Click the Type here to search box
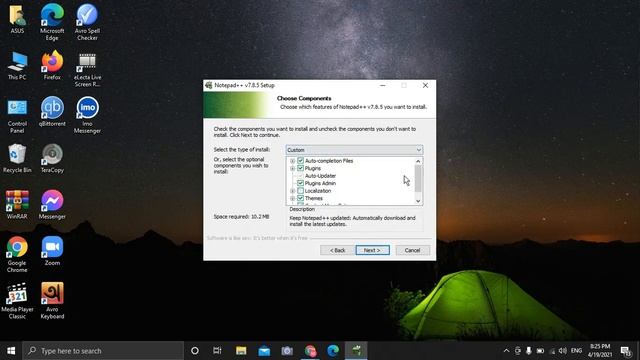Viewport: 640px width, 360px height. coord(103,351)
